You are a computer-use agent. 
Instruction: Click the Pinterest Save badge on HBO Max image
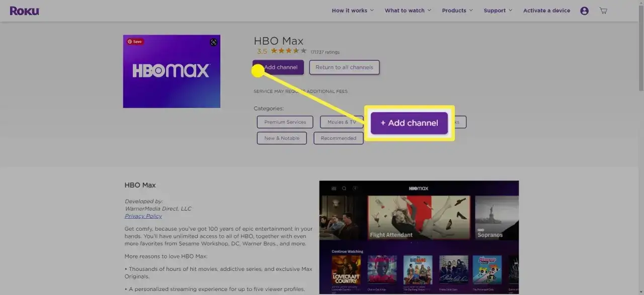click(x=135, y=42)
